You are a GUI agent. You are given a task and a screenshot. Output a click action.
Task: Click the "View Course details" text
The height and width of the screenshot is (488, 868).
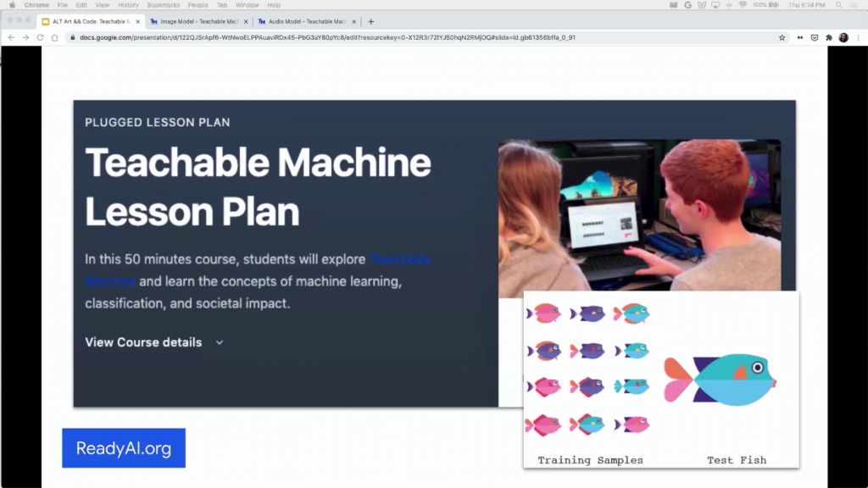(x=143, y=342)
